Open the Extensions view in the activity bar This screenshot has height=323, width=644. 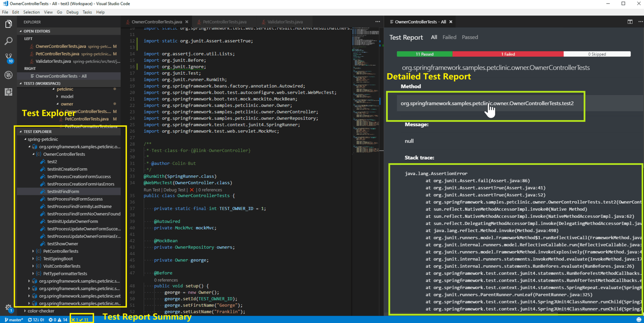pyautogui.click(x=8, y=92)
